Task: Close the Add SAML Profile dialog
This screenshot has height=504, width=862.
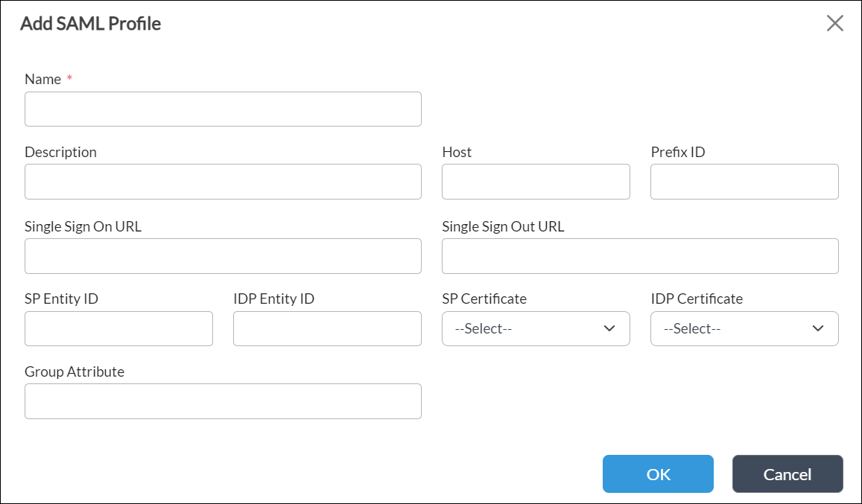Action: click(x=834, y=23)
